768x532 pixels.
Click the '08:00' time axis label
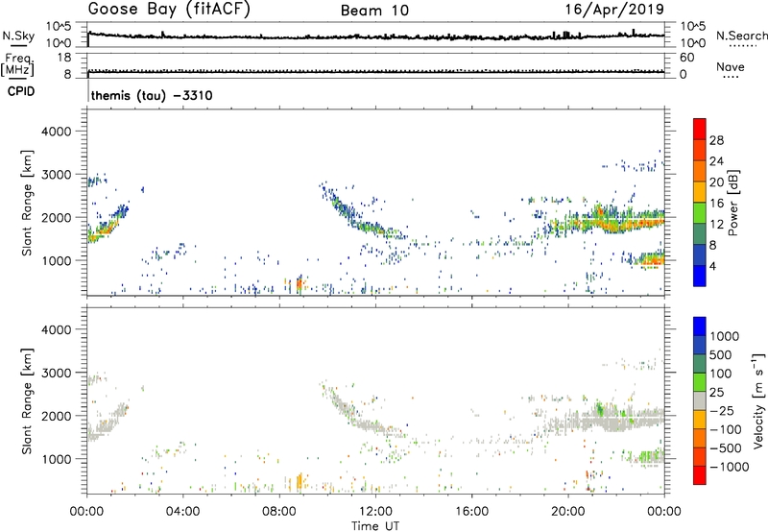(x=279, y=512)
